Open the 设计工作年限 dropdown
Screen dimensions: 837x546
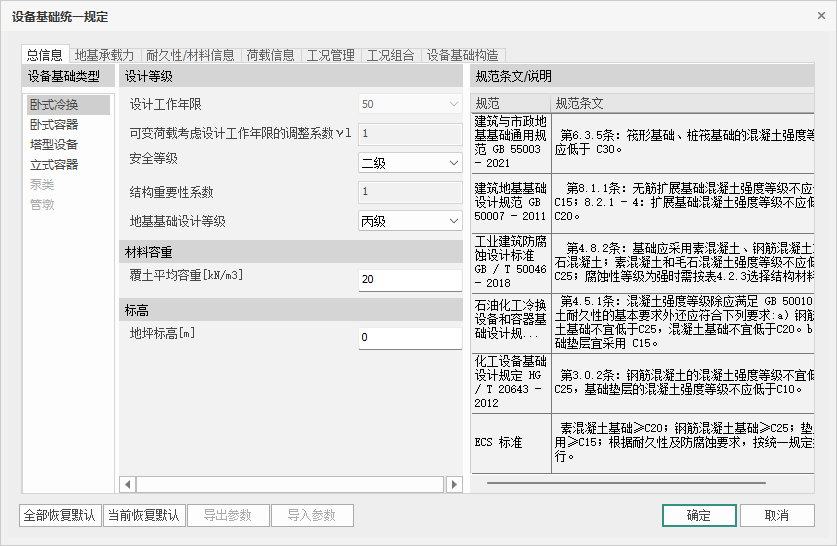pyautogui.click(x=409, y=104)
